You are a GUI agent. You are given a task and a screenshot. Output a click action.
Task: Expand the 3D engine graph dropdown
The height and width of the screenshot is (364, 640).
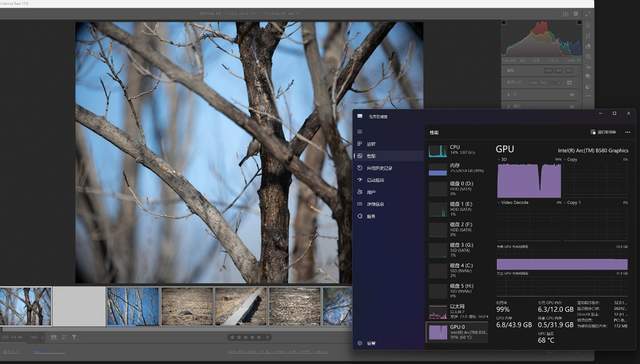pos(499,160)
